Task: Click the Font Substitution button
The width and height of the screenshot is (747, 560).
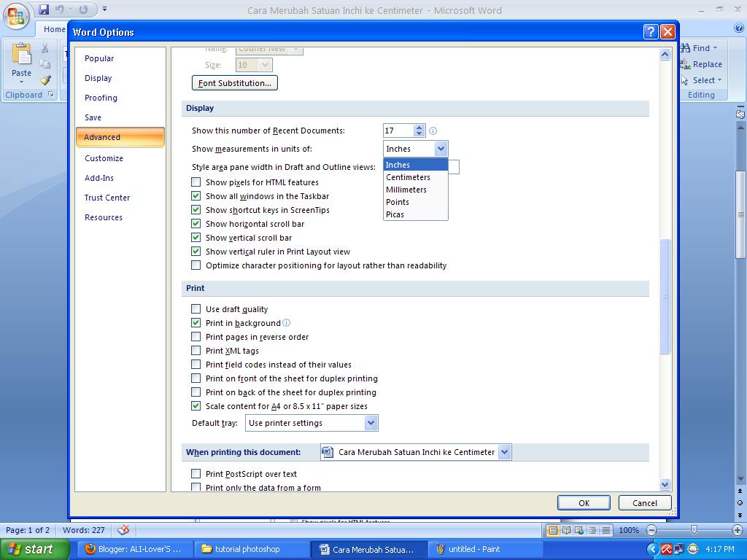Action: tap(235, 83)
